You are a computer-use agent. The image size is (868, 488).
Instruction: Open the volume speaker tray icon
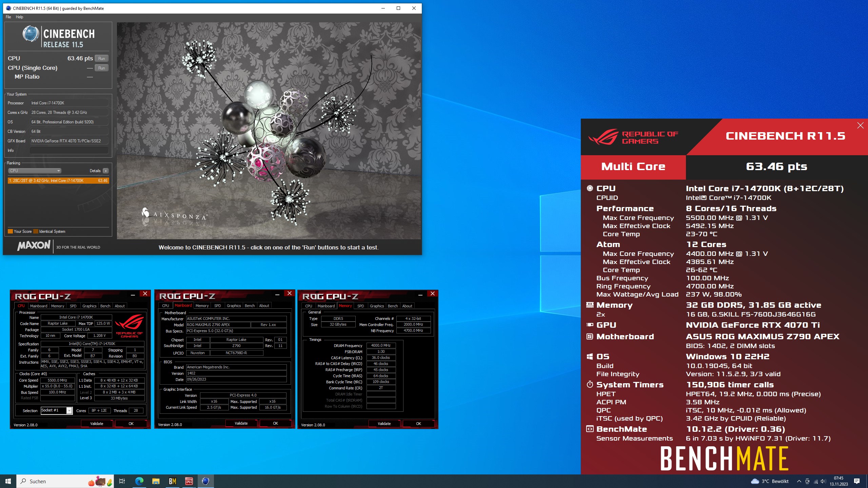coord(824,481)
